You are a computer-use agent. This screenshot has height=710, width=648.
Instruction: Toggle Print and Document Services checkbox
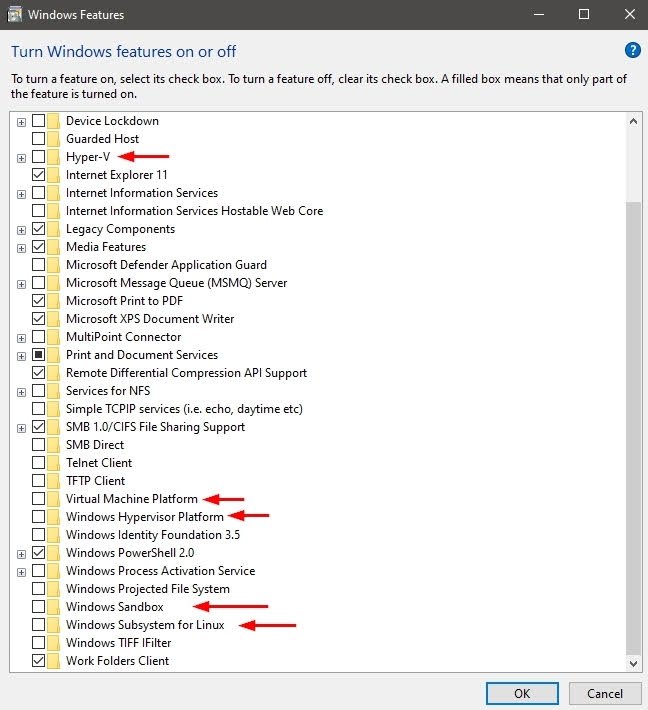coord(38,355)
